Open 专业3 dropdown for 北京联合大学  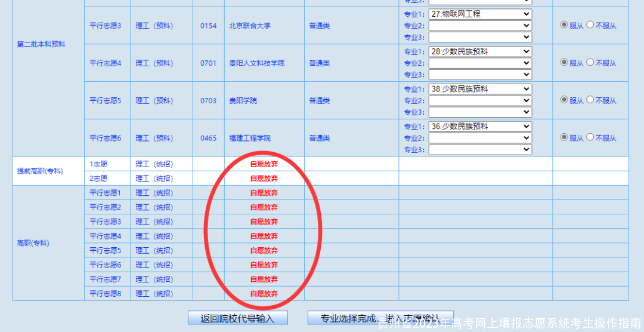point(480,37)
